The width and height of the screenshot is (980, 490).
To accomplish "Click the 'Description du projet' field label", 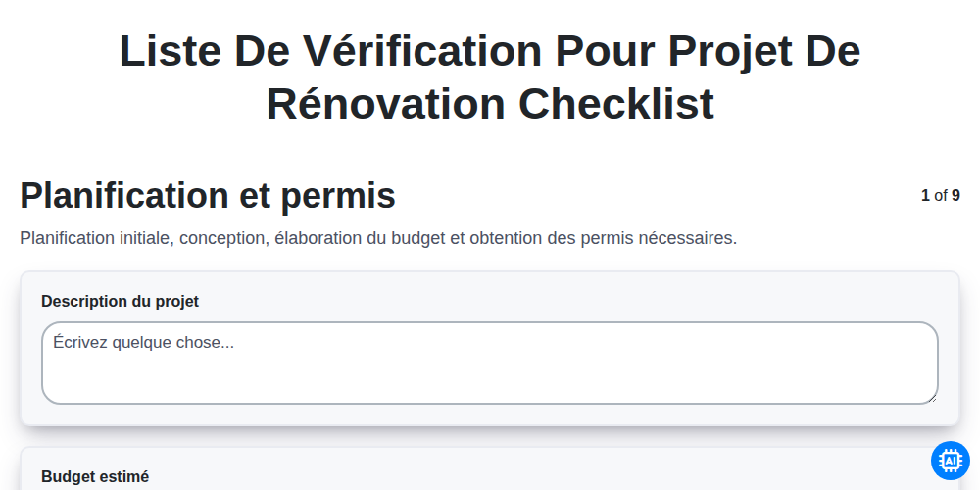I will pyautogui.click(x=120, y=301).
